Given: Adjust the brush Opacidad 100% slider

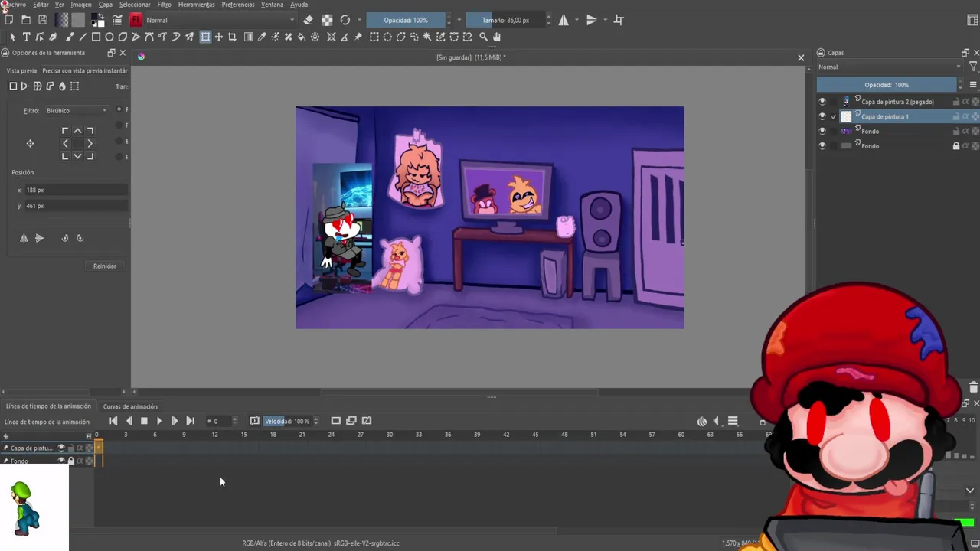Looking at the screenshot, I should point(406,20).
